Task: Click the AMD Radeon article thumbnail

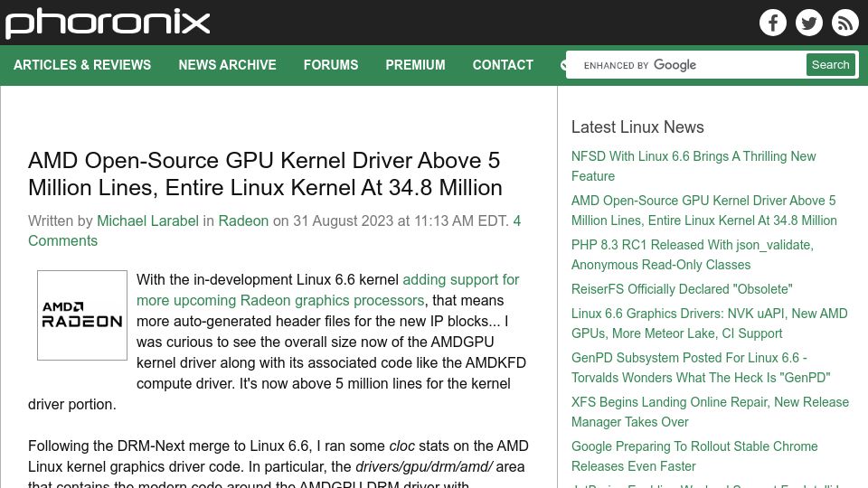Action: [x=82, y=315]
